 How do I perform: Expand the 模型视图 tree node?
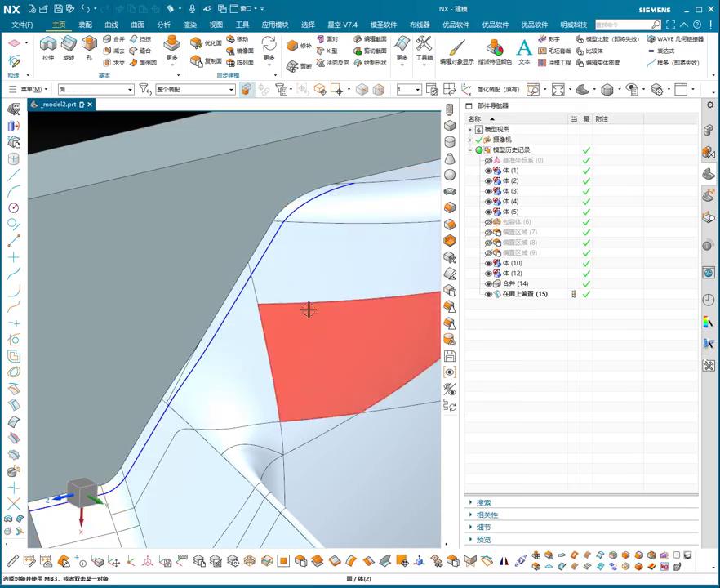pos(470,130)
